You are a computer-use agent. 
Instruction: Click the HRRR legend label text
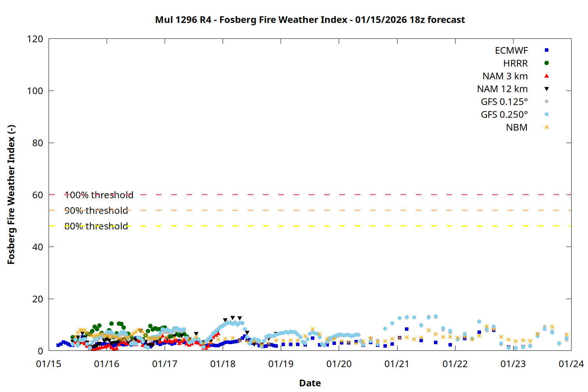click(515, 64)
